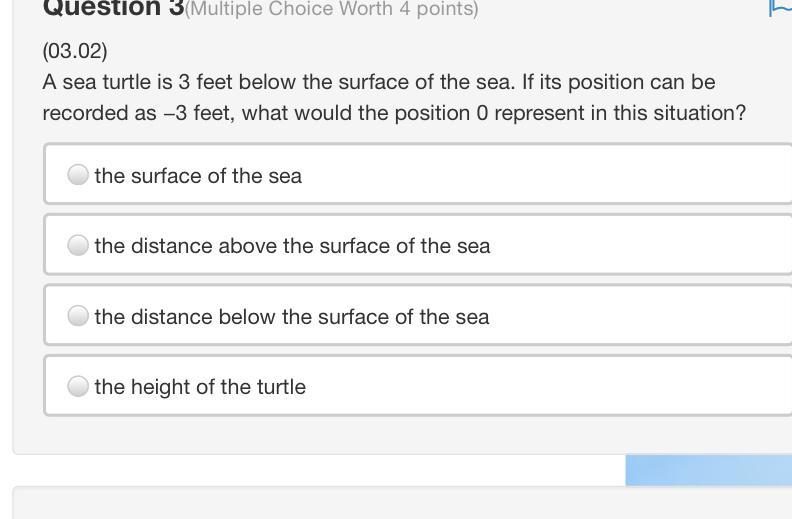Click the answer text "the height of the turtle"
Viewport: 792px width, 519px height.
tap(200, 387)
